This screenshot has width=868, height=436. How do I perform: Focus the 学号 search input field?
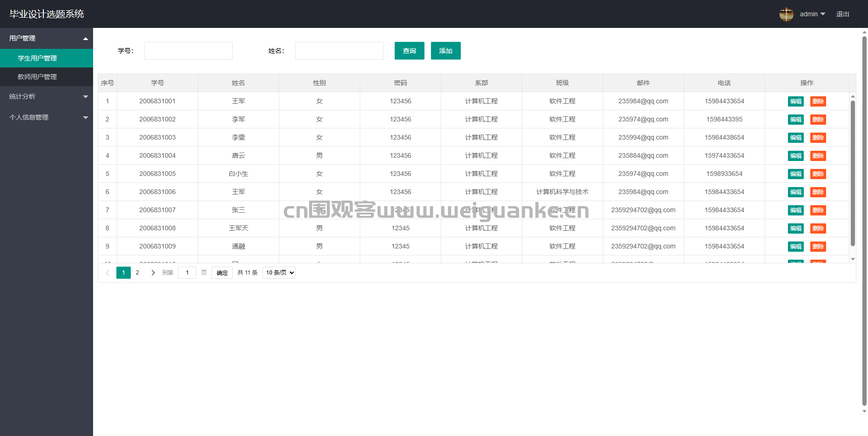(188, 51)
